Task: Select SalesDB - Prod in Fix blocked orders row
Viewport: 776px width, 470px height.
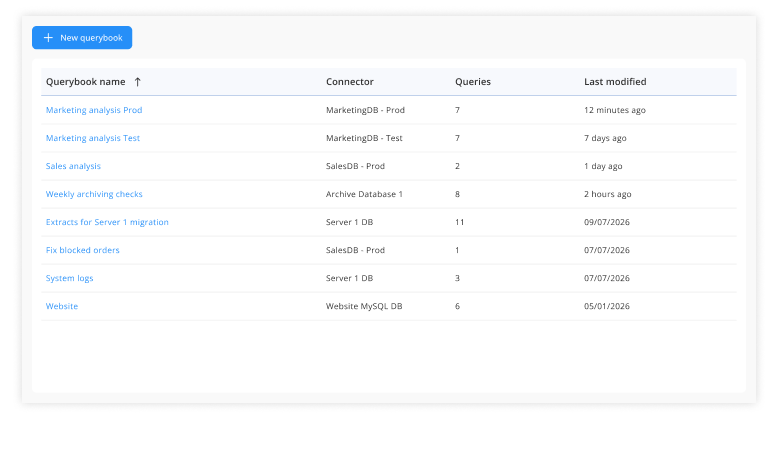Action: [x=355, y=250]
